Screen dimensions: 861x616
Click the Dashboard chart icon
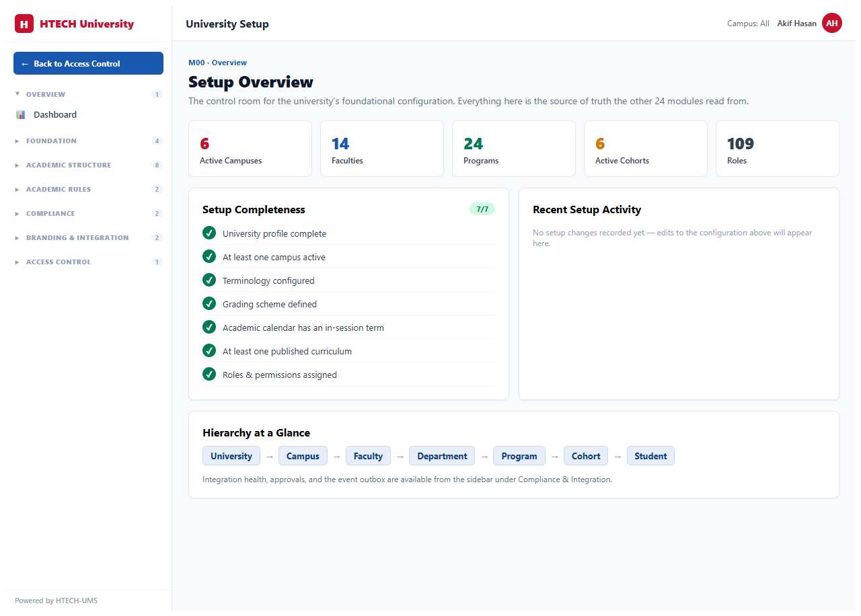20,115
